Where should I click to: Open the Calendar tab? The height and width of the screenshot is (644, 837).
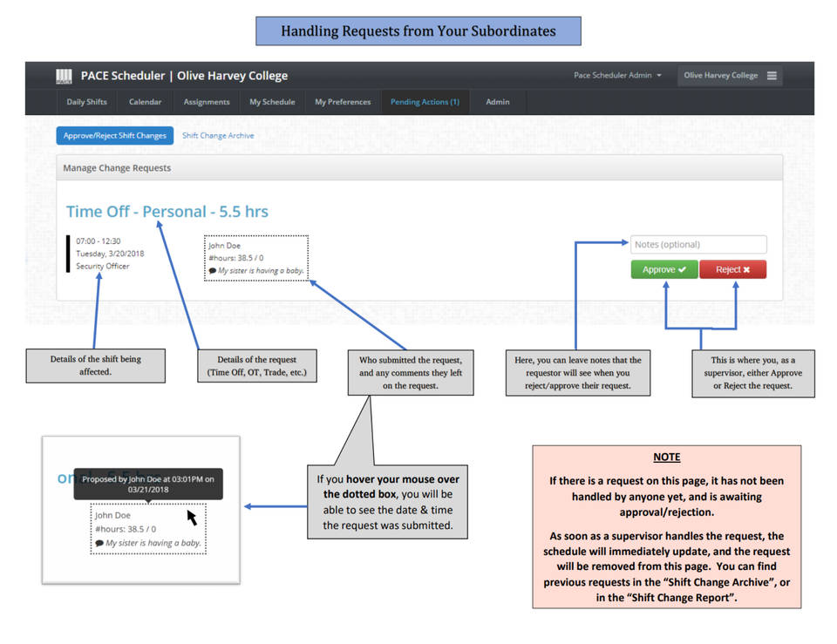pyautogui.click(x=145, y=102)
